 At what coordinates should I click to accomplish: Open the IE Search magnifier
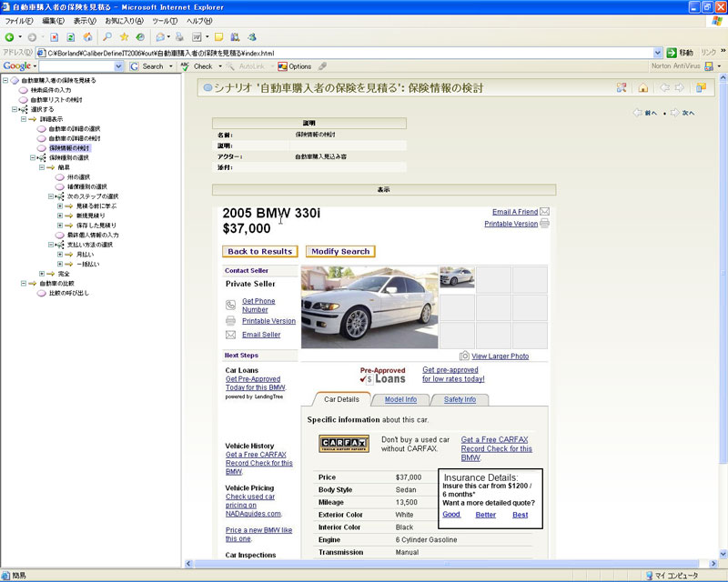click(107, 36)
